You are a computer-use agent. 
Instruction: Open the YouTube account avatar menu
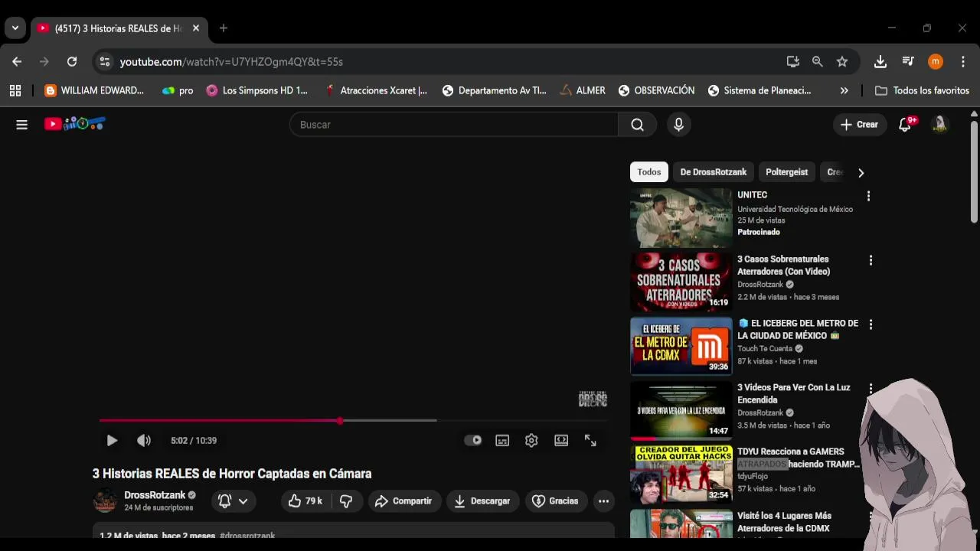[x=939, y=124]
